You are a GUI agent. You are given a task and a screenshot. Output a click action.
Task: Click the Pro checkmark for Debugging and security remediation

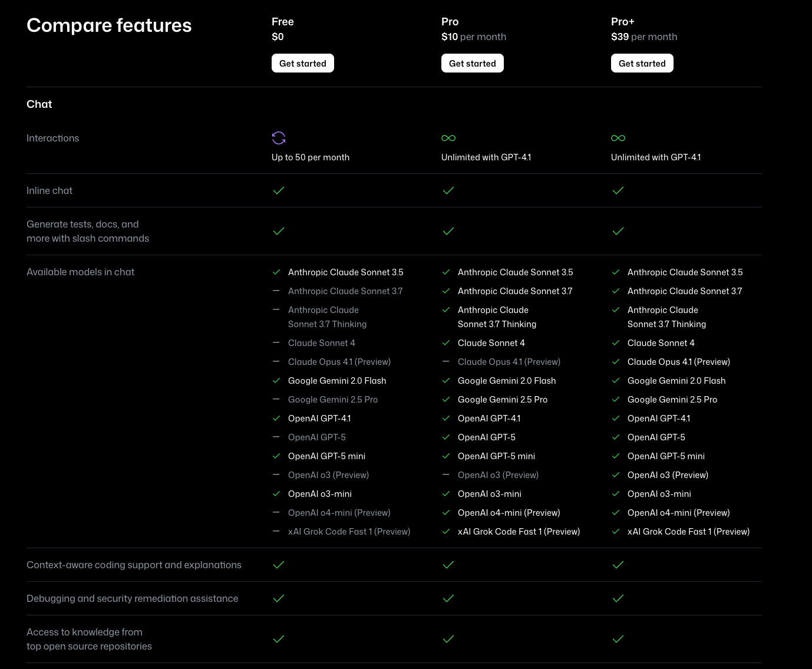tap(448, 598)
